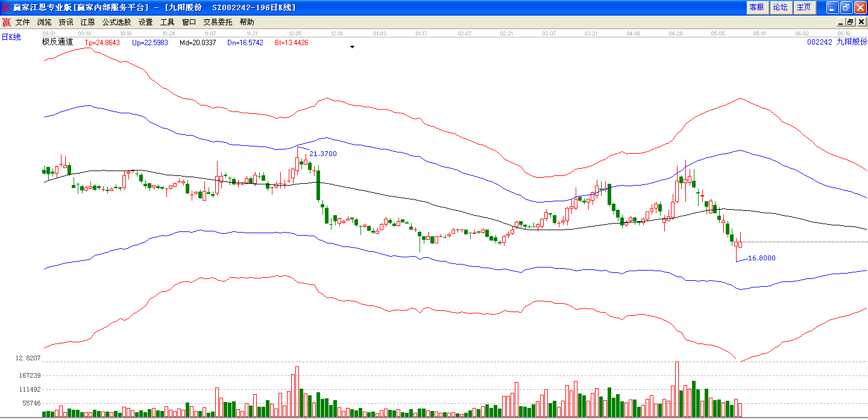Open the 交易委托 menu
Viewport: 868px width, 420px height.
click(218, 22)
